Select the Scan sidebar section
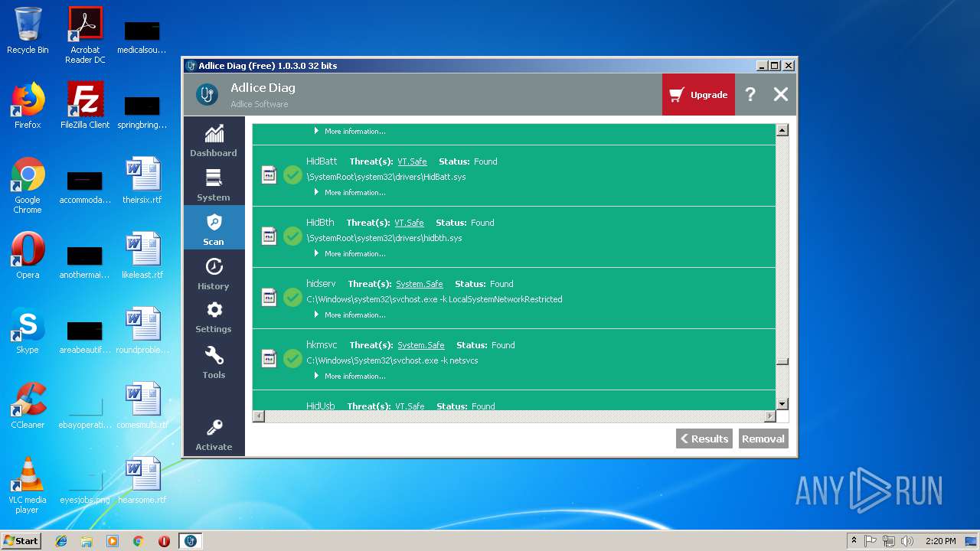Image resolution: width=980 pixels, height=551 pixels. [x=214, y=229]
